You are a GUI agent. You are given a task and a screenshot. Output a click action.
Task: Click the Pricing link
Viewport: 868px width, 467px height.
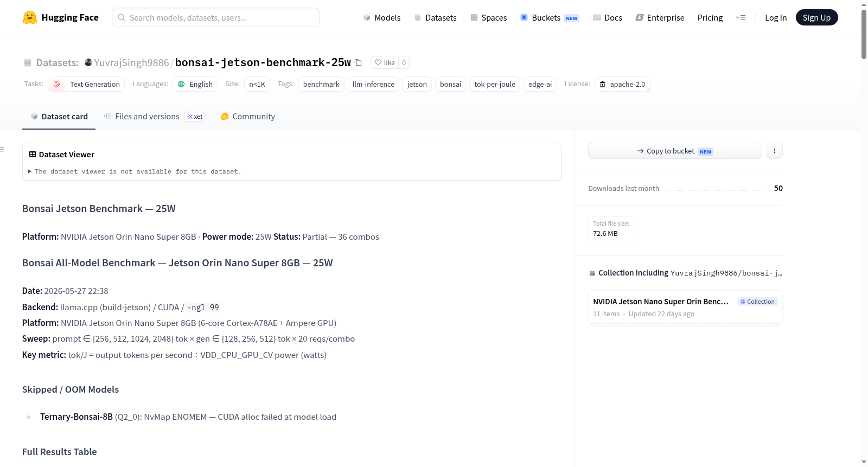[710, 17]
